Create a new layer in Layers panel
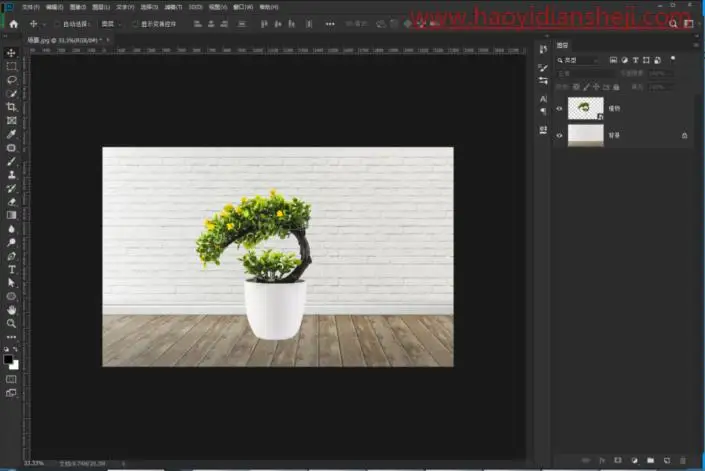 pyautogui.click(x=667, y=460)
